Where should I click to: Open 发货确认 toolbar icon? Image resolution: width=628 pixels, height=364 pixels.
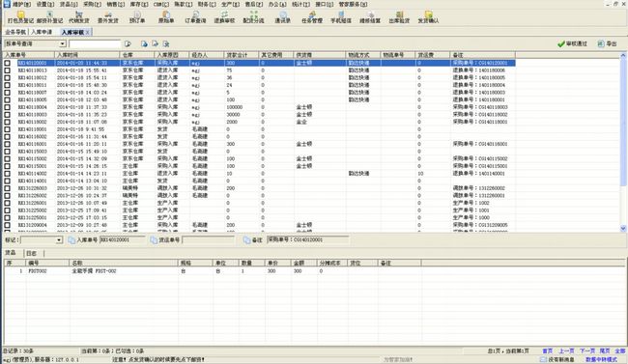(x=428, y=17)
